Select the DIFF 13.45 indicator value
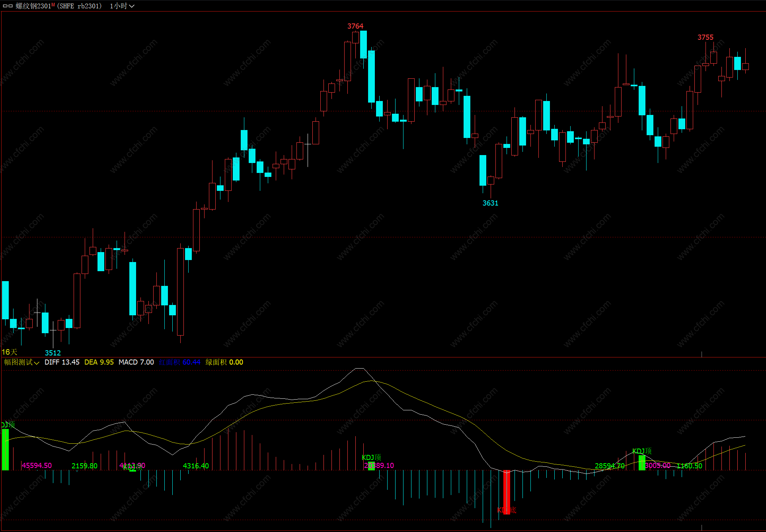The width and height of the screenshot is (766, 532). point(62,362)
